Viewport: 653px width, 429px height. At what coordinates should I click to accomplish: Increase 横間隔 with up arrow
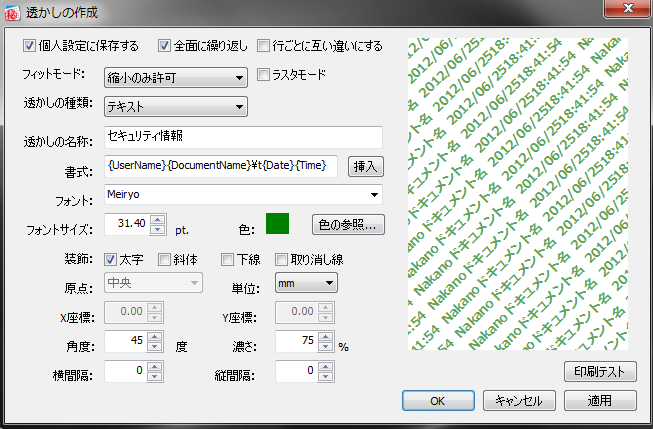point(155,367)
